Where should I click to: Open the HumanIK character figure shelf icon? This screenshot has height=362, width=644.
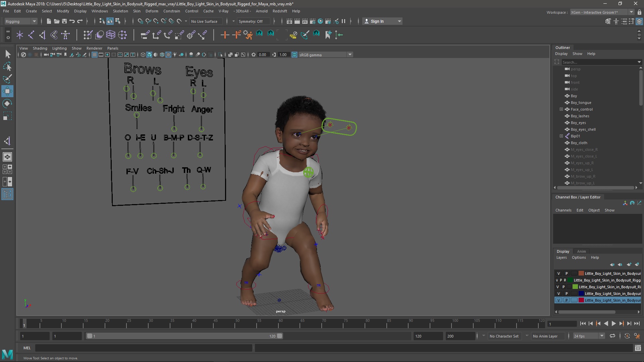point(65,35)
